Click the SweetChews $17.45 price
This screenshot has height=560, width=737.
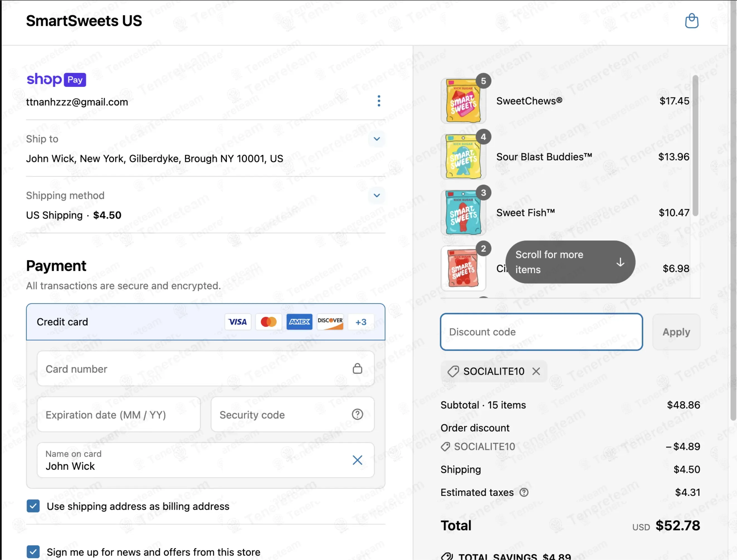(x=674, y=101)
